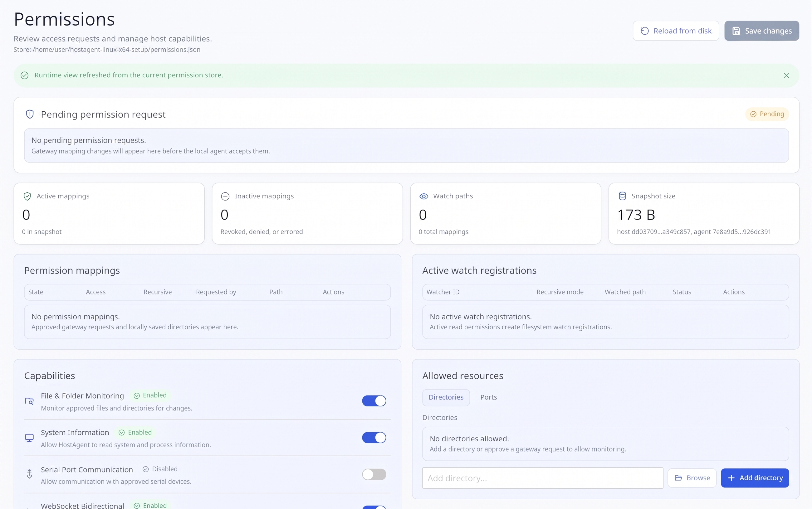Click the Active mappings shield icon
812x509 pixels.
pos(27,196)
